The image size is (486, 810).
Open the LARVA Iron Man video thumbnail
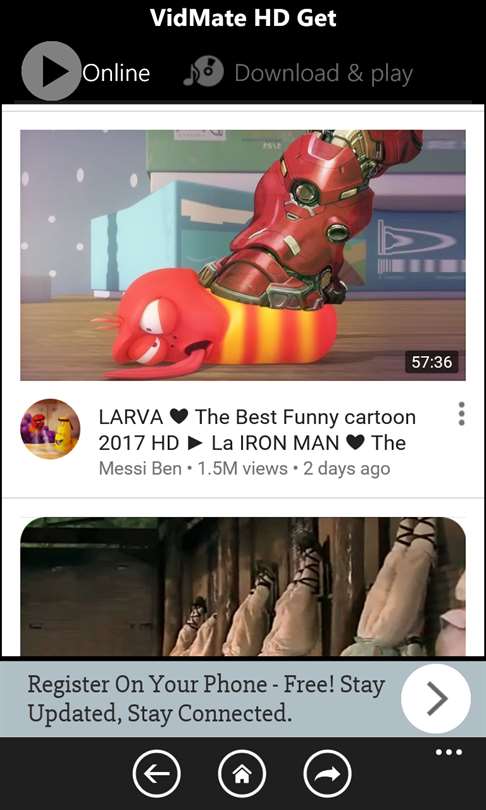point(243,255)
